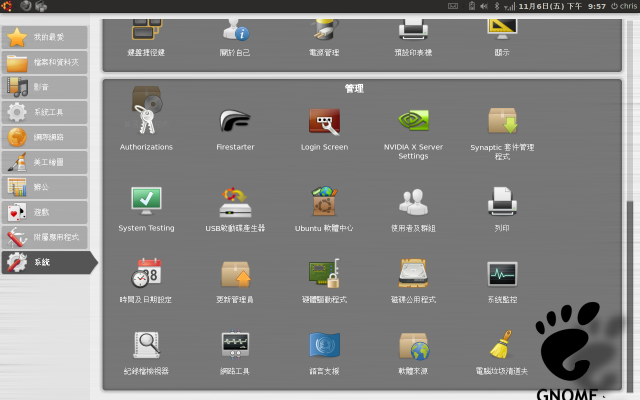Launch 網路工具 network tools

click(235, 345)
